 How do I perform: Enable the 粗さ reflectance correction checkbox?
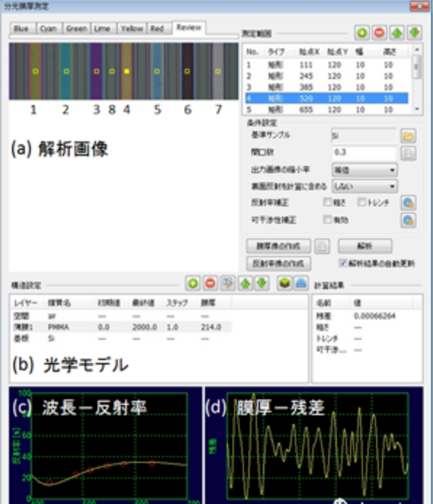point(328,202)
